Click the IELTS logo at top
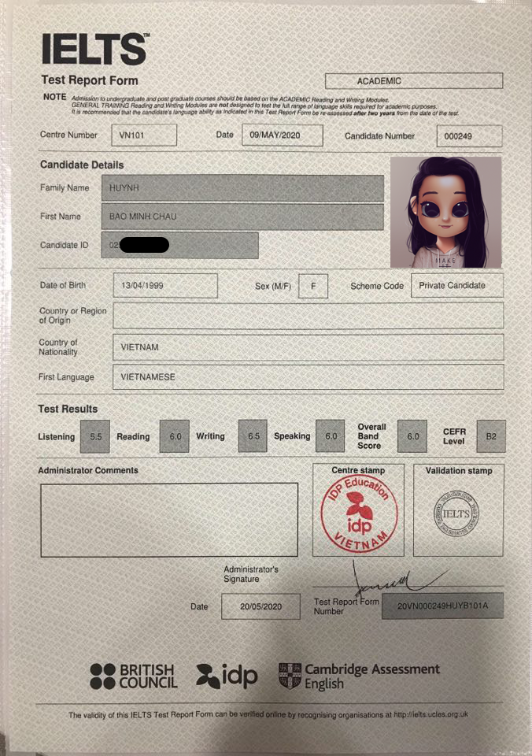 click(x=95, y=49)
